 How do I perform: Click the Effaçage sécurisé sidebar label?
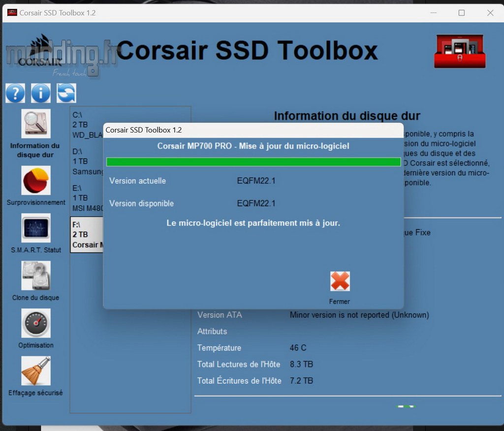click(x=35, y=393)
